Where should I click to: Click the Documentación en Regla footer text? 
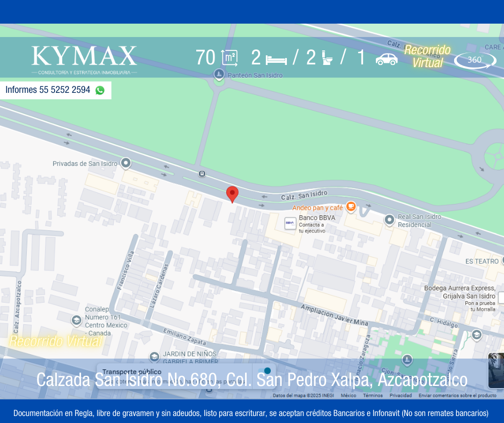[251, 413]
